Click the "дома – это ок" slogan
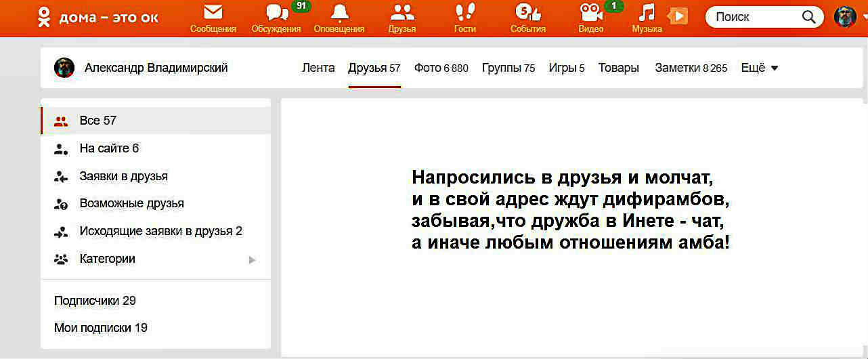This screenshot has width=868, height=359. 109,18
